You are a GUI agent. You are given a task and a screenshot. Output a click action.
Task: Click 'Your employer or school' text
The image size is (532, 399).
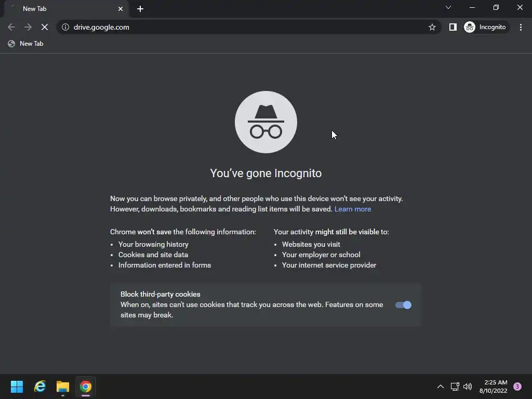pyautogui.click(x=321, y=255)
